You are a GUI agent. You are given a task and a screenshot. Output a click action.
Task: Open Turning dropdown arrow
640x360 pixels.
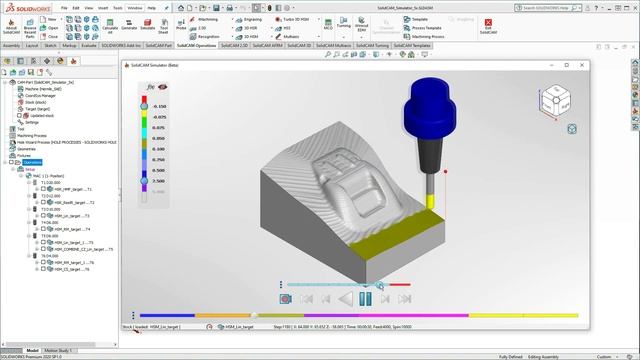[344, 37]
